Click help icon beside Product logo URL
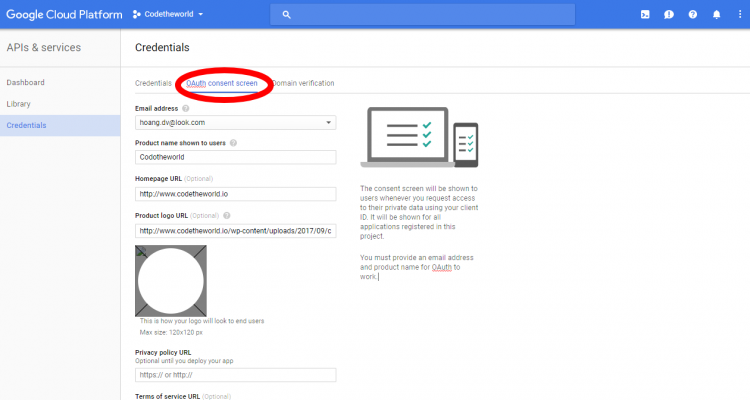The height and width of the screenshot is (400, 750). pos(227,216)
